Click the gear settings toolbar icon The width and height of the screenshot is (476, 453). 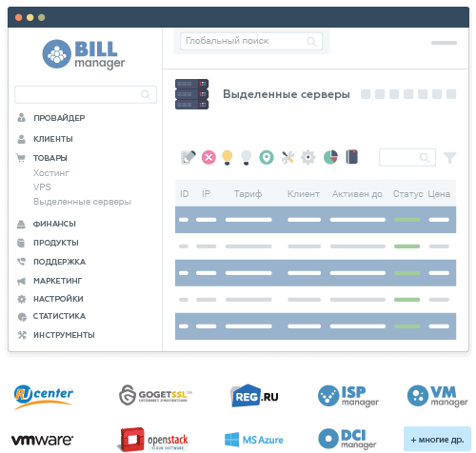coord(308,157)
